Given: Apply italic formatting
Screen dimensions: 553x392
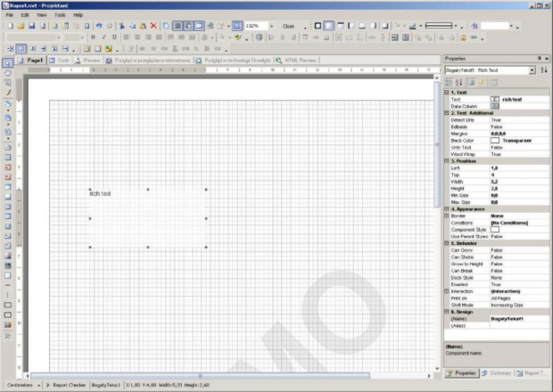Looking at the screenshot, I should click(103, 37).
